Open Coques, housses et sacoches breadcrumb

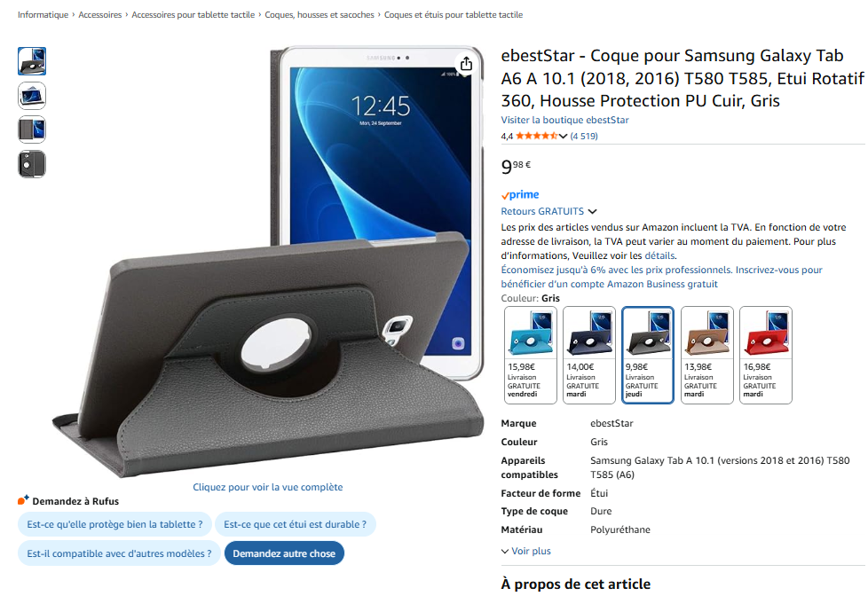click(x=320, y=15)
